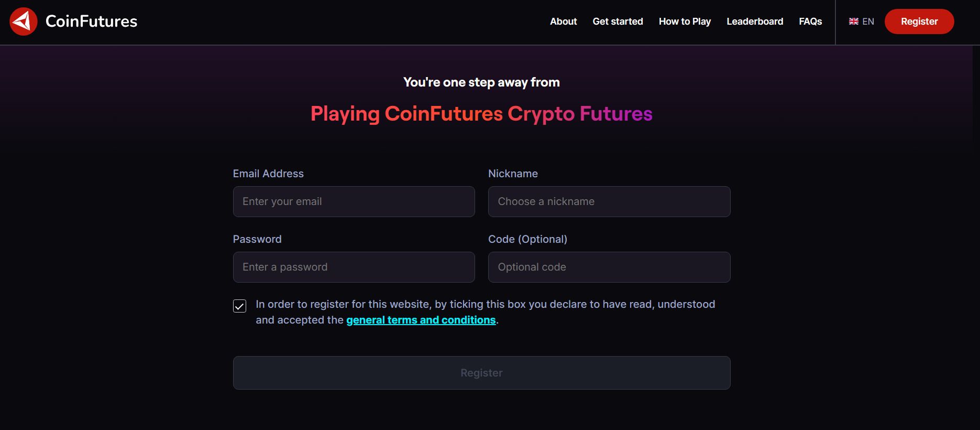The height and width of the screenshot is (430, 980).
Task: Click the Email Address input field
Action: pyautogui.click(x=354, y=201)
